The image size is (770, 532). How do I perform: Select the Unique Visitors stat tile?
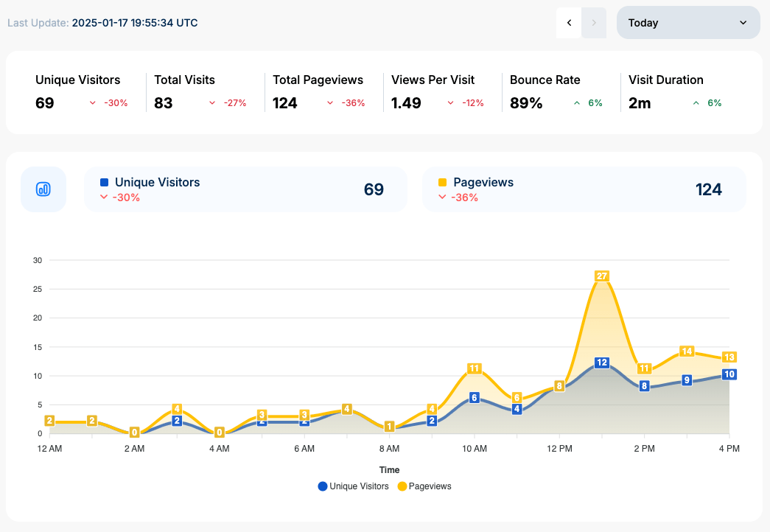81,91
